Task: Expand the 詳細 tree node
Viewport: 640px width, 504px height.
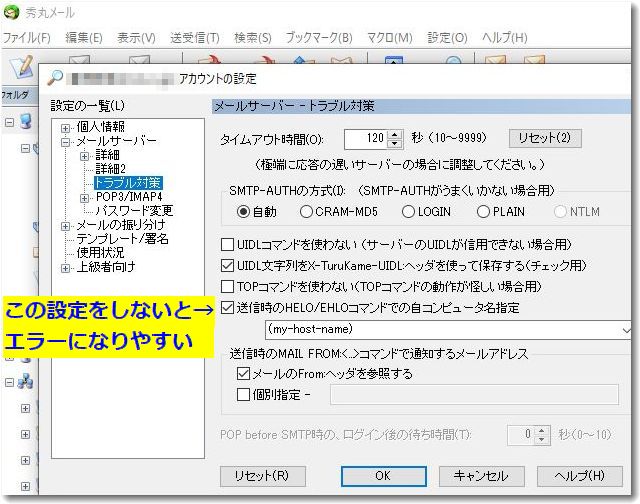Action: pyautogui.click(x=84, y=156)
